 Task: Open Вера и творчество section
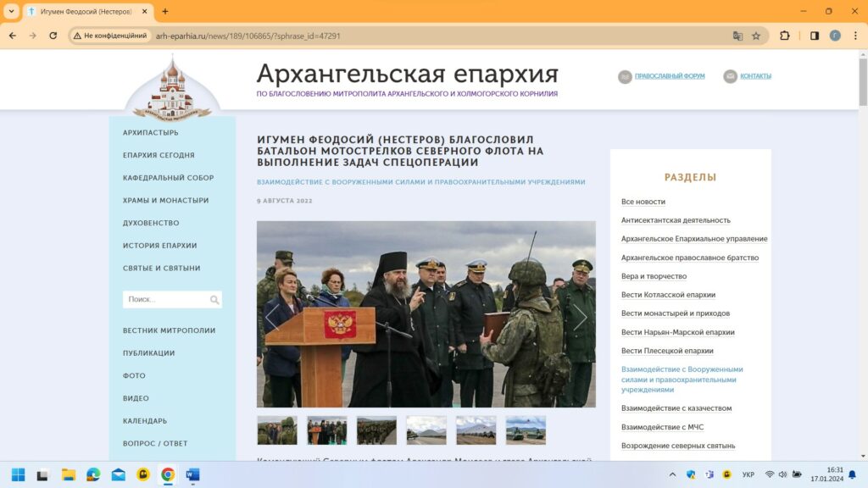[654, 276]
